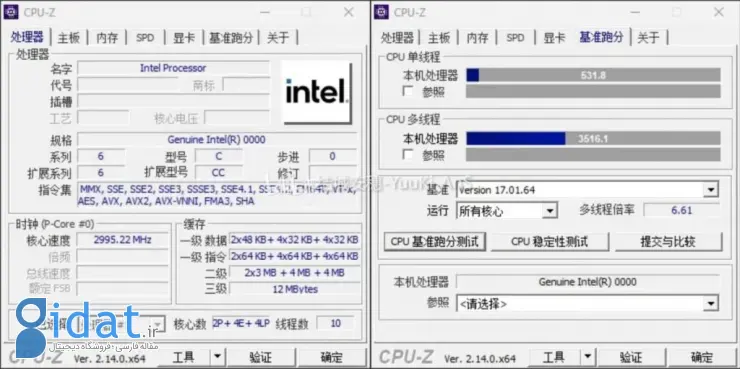The height and width of the screenshot is (369, 740).
Task: Click 名字 field Intel Processor
Action: click(x=173, y=68)
